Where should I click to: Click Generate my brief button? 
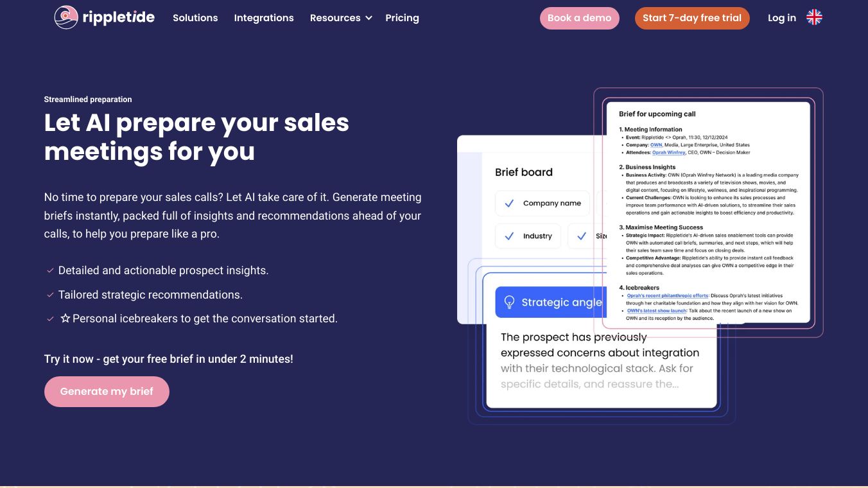107,392
